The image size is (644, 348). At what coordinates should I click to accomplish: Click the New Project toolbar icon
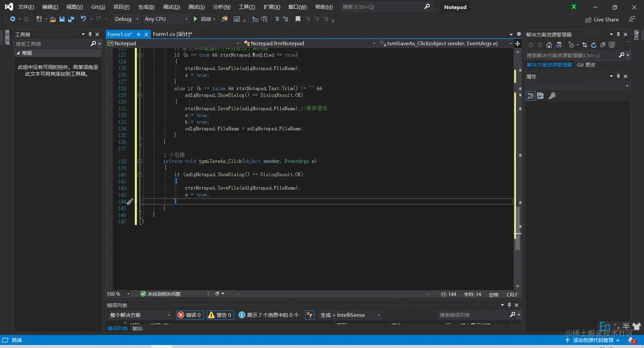pos(39,19)
